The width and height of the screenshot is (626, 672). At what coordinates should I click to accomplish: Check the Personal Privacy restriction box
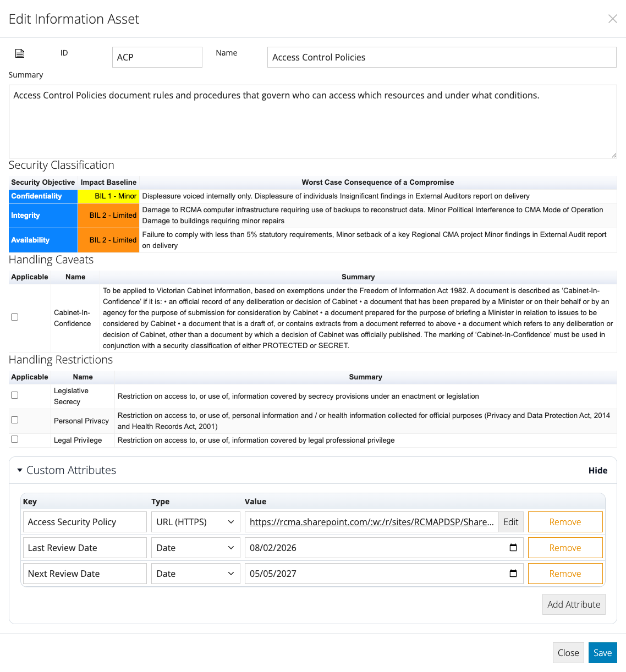pyautogui.click(x=15, y=420)
